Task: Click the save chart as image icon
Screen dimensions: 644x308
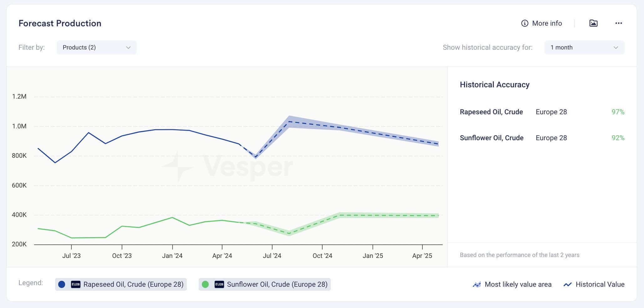Action: [593, 23]
